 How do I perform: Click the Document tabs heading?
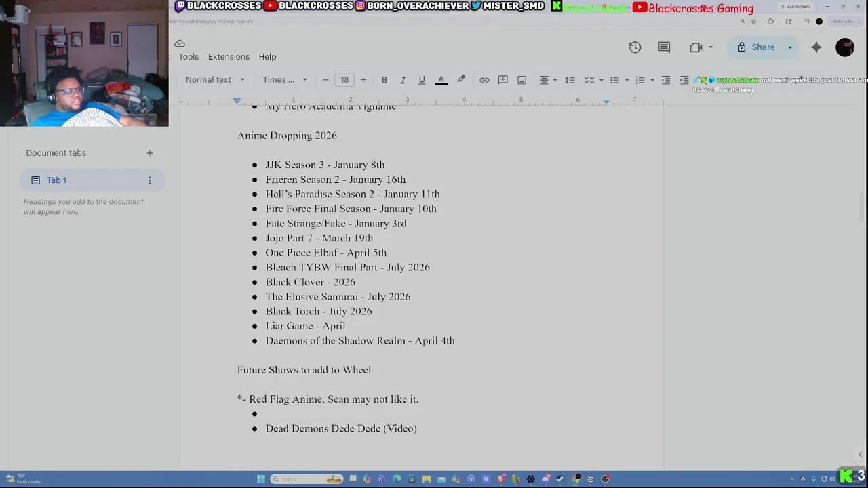[x=56, y=153]
